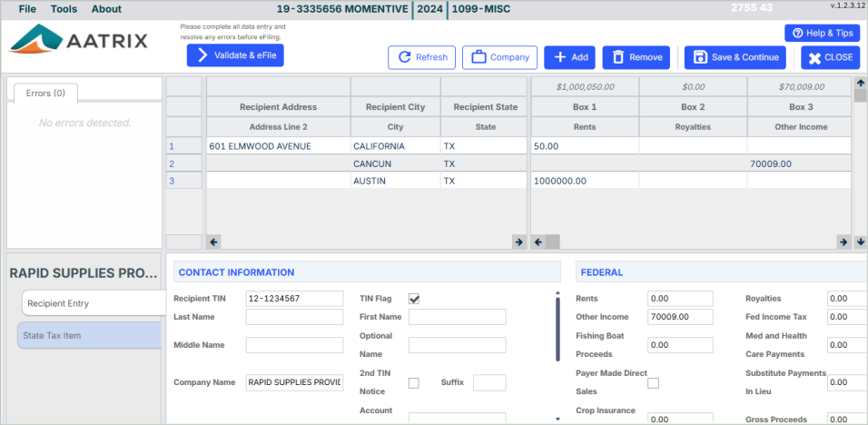The image size is (868, 425).
Task: Uncheck the TIN Flag checkbox
Action: (414, 299)
